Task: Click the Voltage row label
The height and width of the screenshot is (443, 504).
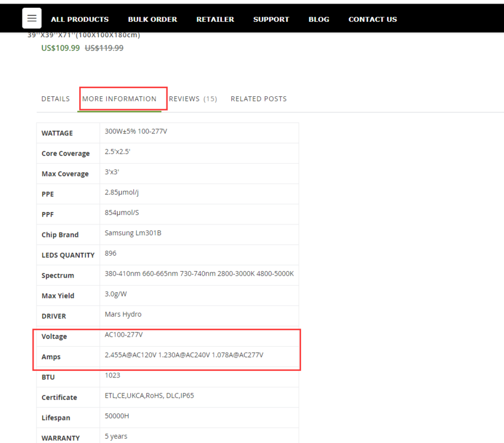Action: (x=54, y=337)
